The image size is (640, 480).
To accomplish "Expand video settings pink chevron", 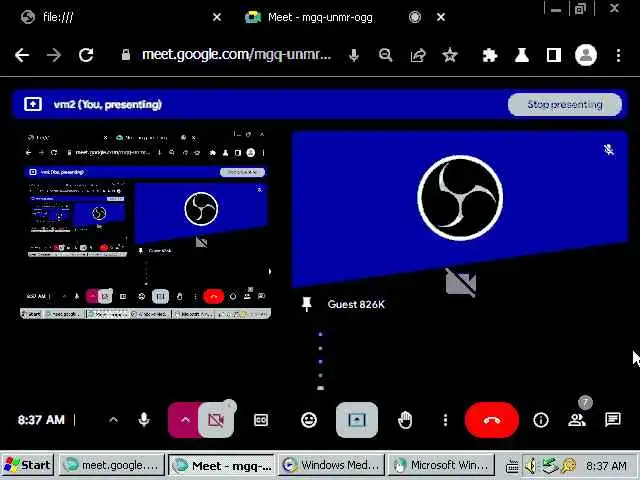I will (x=184, y=420).
